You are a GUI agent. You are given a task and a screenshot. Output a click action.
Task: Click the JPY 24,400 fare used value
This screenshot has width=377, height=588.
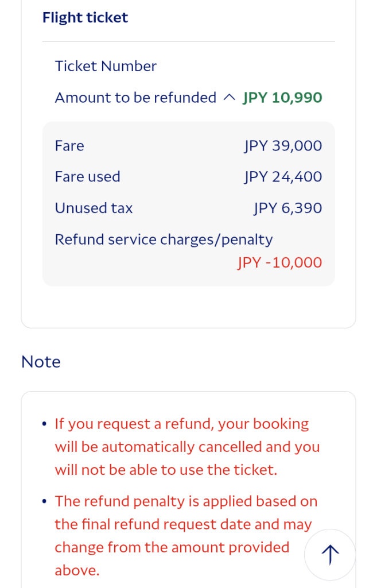click(x=283, y=177)
